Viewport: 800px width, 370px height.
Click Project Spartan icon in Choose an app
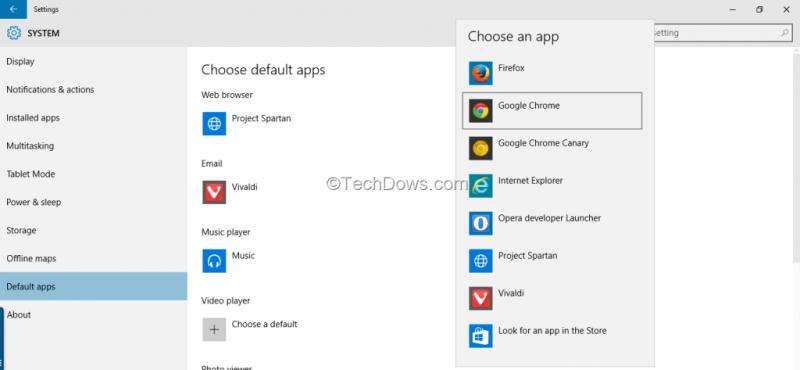pos(480,261)
